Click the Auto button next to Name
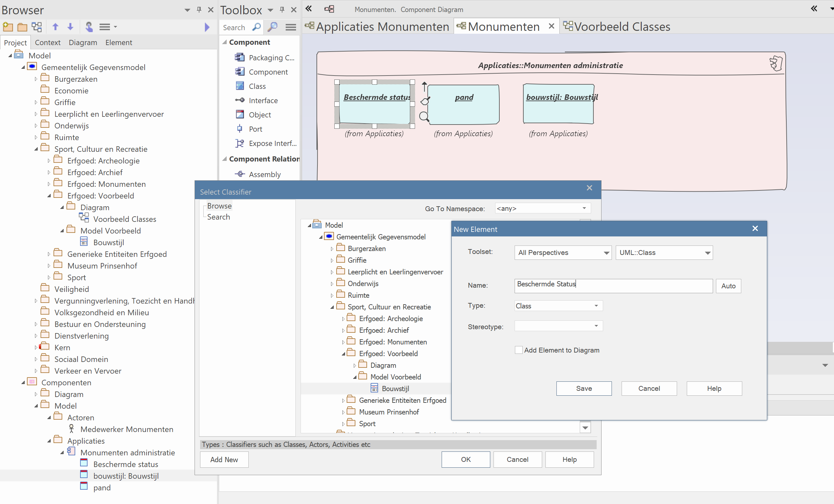Screen dimensions: 834x504 click(x=728, y=286)
